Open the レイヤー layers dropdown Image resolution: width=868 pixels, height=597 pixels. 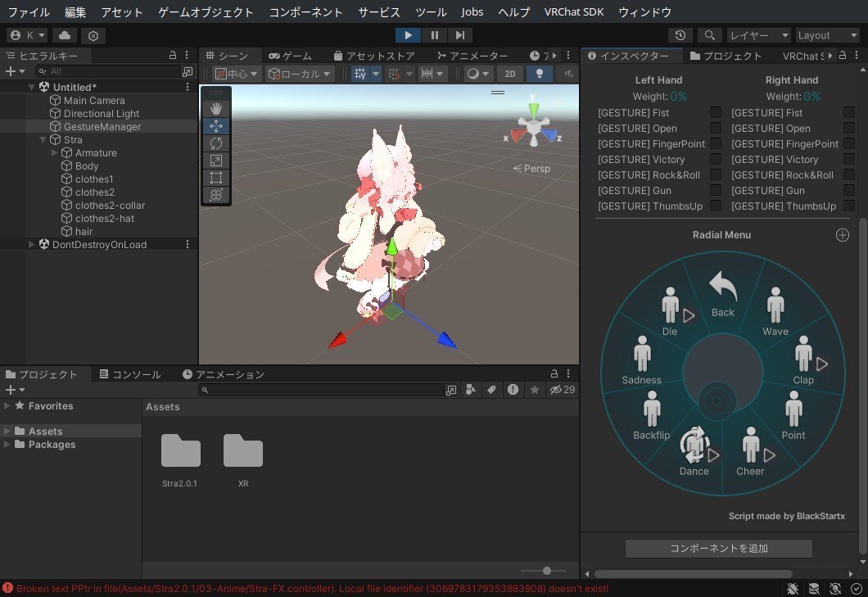758,35
